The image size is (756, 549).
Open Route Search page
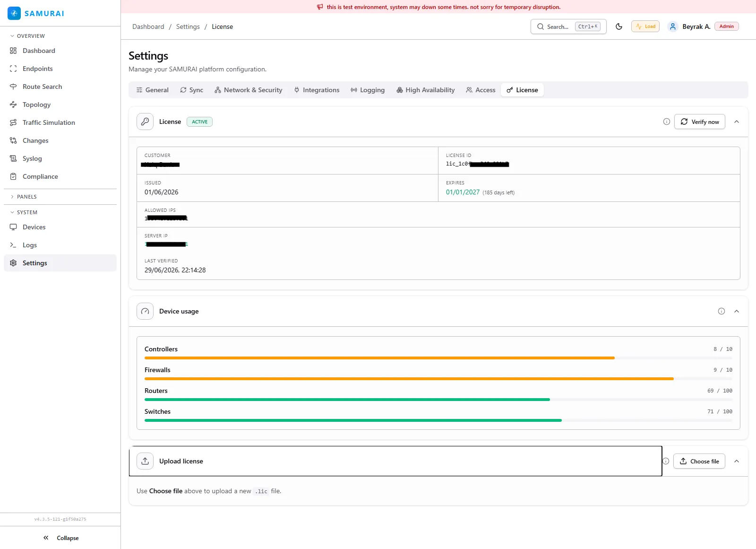[x=60, y=87]
